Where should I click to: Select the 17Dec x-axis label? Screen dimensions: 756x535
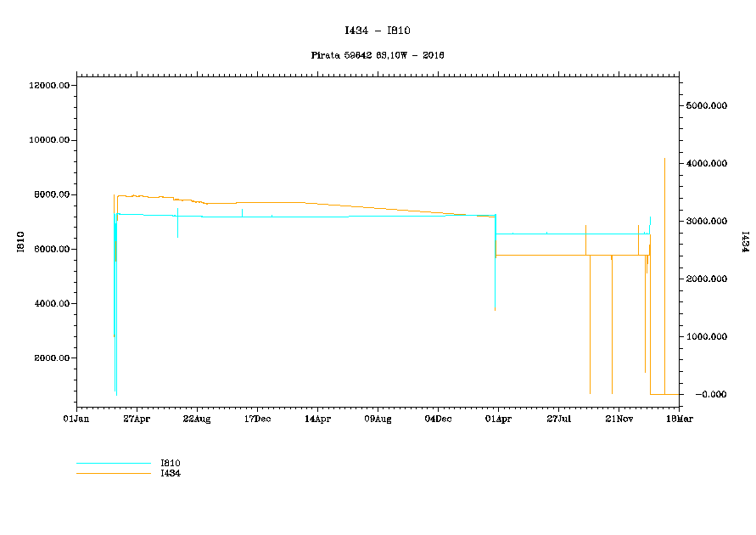pyautogui.click(x=257, y=419)
